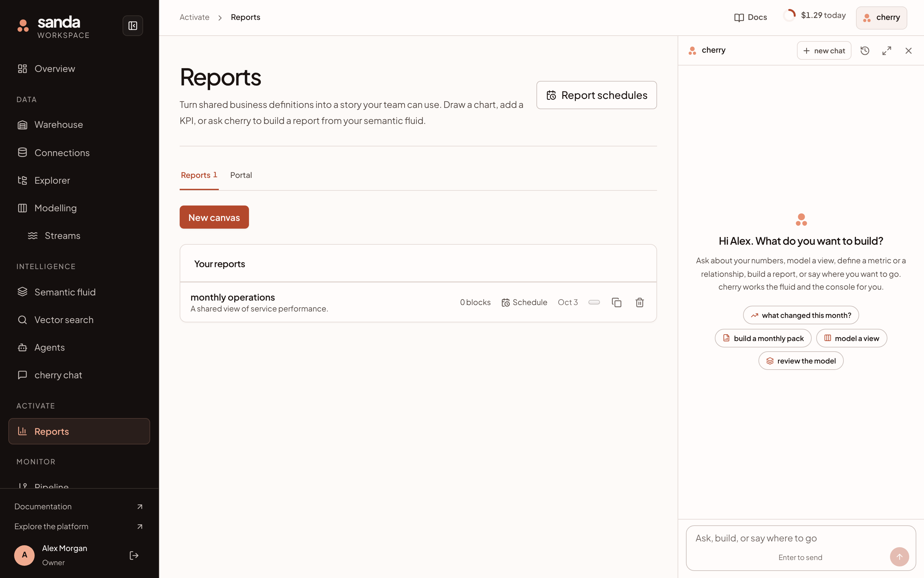Open cherry chat from sidebar

[79, 375]
